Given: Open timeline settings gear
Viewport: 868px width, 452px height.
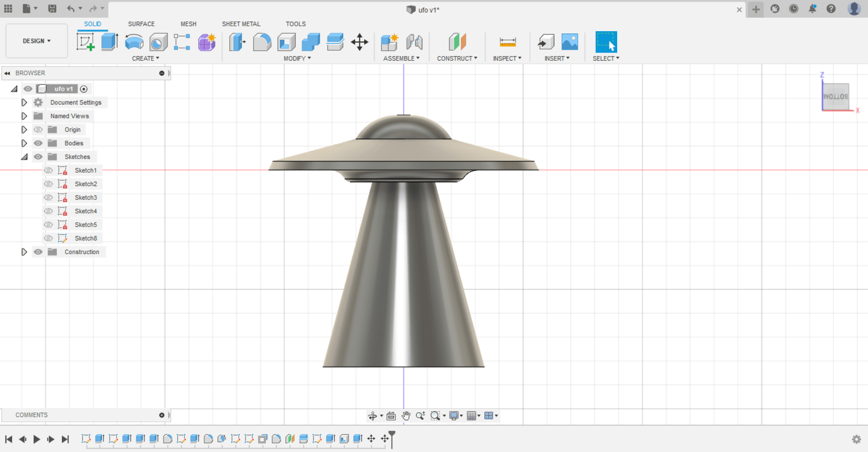Looking at the screenshot, I should pyautogui.click(x=856, y=439).
